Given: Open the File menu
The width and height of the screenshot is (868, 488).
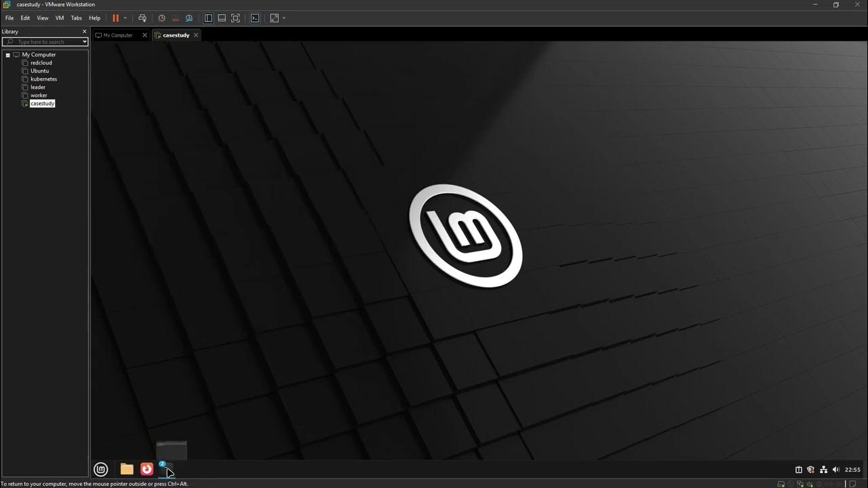Looking at the screenshot, I should (9, 18).
